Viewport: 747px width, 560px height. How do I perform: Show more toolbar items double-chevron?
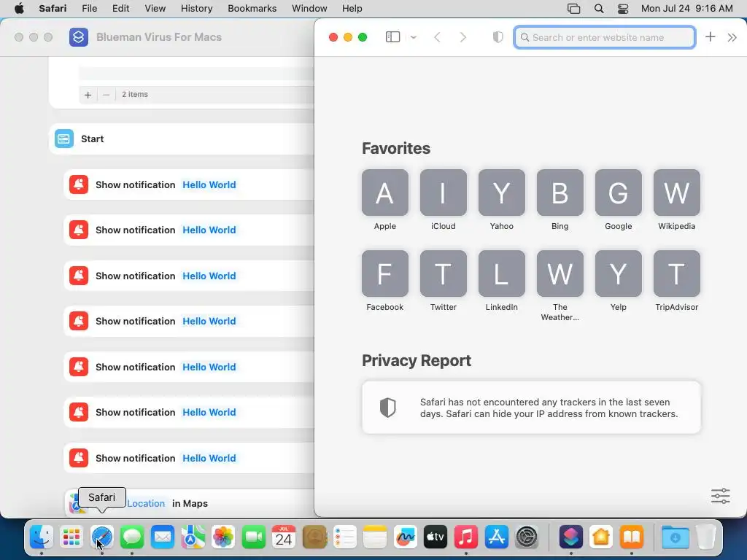[732, 37]
